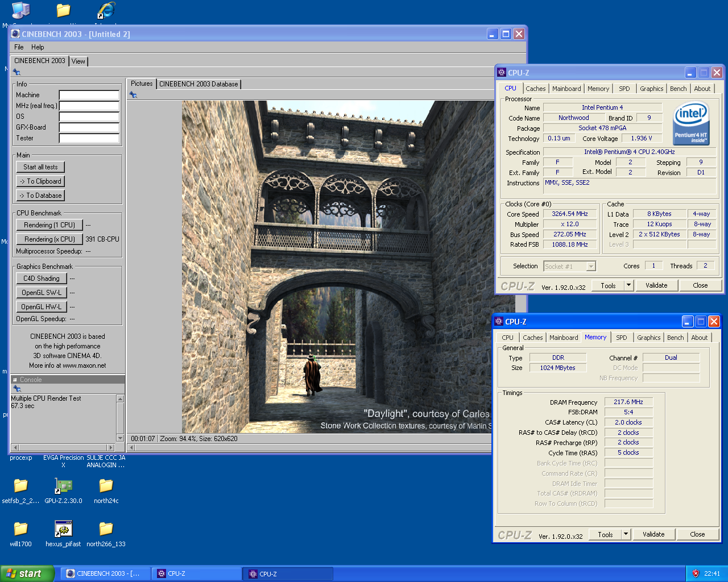Click the pin icon below CINEBENCH 2003 tab
Screen dimensions: 728x582
16,72
